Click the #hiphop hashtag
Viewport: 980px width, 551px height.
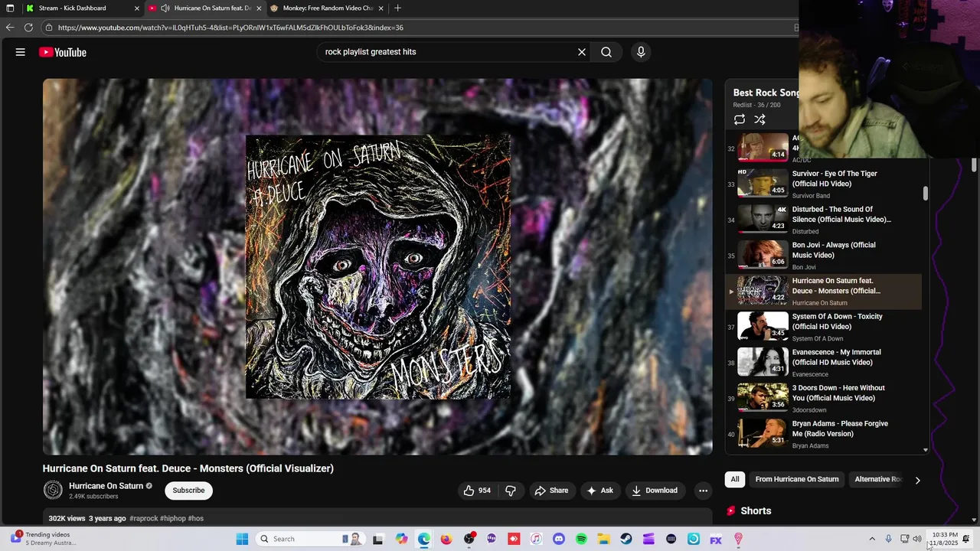click(x=173, y=518)
